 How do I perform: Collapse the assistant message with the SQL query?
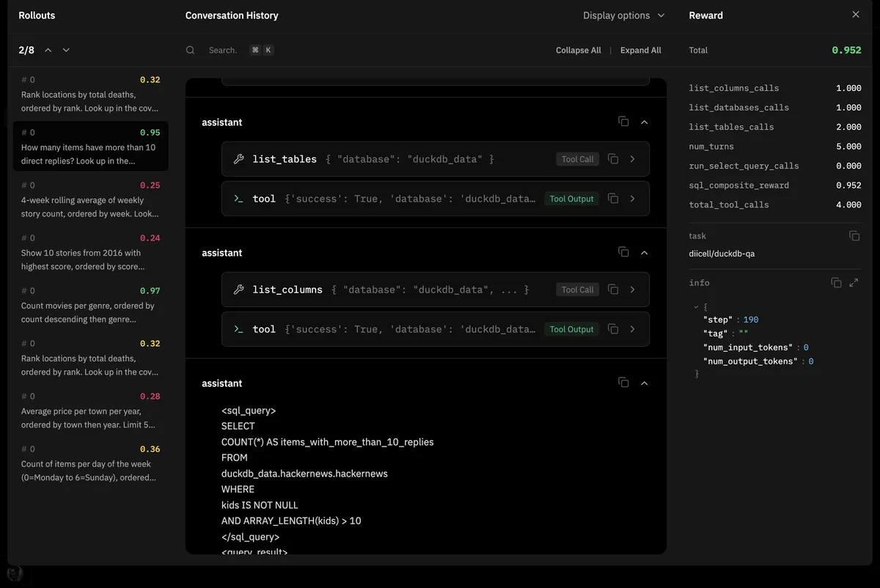click(644, 383)
